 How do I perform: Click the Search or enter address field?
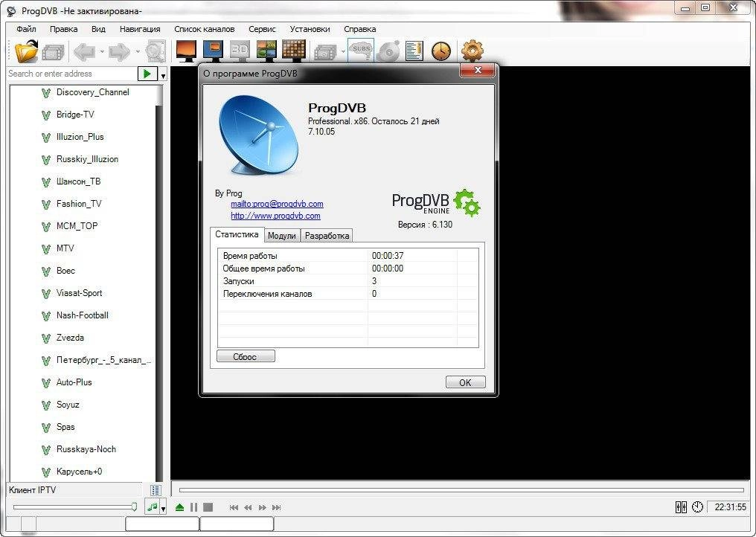(x=72, y=74)
